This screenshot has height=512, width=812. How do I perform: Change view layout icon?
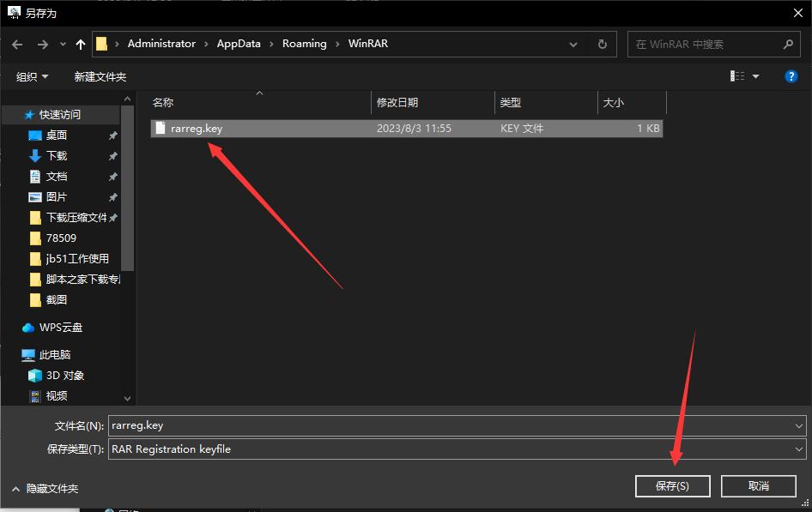[737, 76]
